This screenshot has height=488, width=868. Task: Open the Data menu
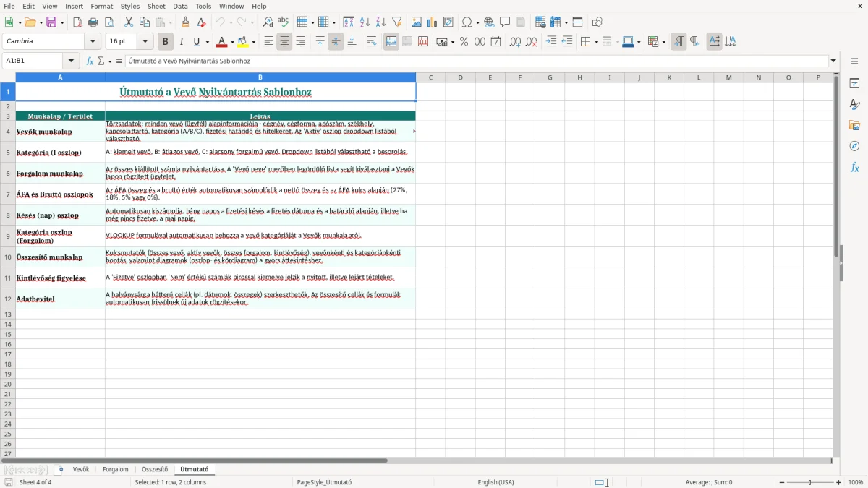[180, 6]
